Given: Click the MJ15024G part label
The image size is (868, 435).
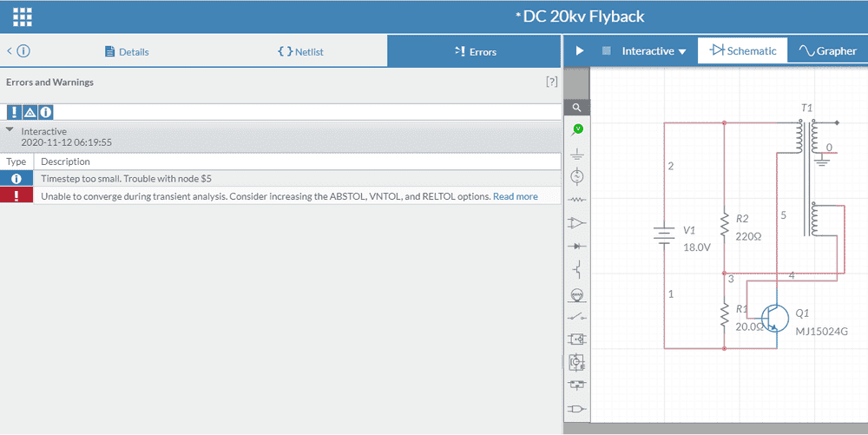Looking at the screenshot, I should click(x=821, y=332).
